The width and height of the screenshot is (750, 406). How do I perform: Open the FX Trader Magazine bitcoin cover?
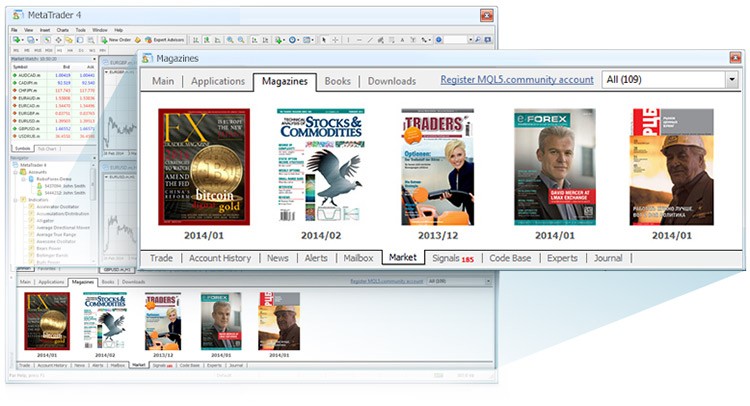click(204, 166)
